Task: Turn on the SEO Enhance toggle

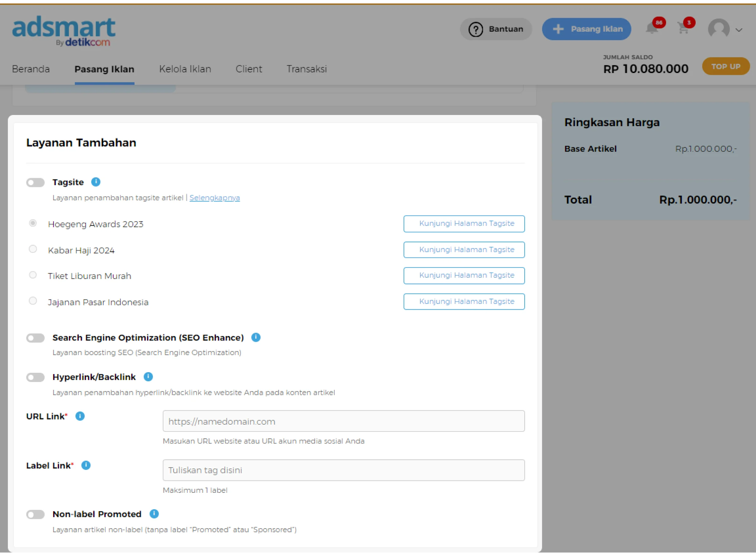Action: coord(35,338)
